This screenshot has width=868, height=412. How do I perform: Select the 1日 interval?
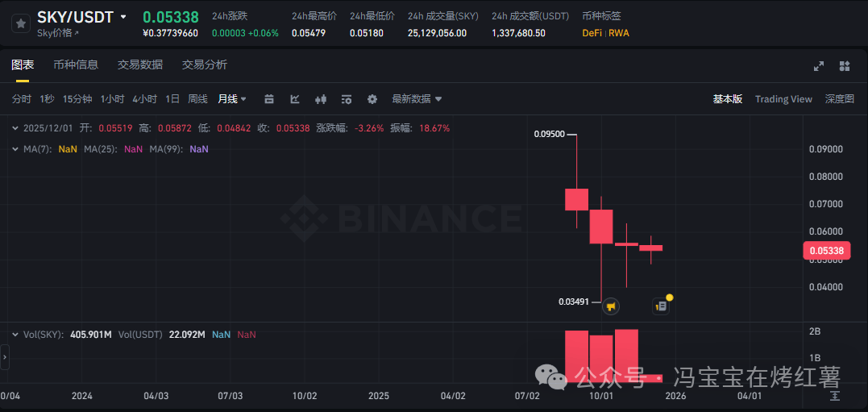pos(172,99)
